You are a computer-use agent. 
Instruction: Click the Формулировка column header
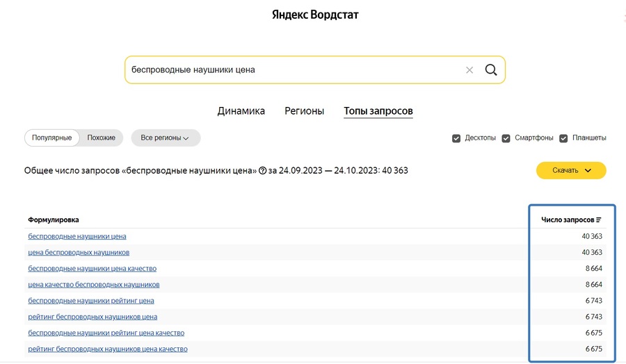click(x=54, y=220)
